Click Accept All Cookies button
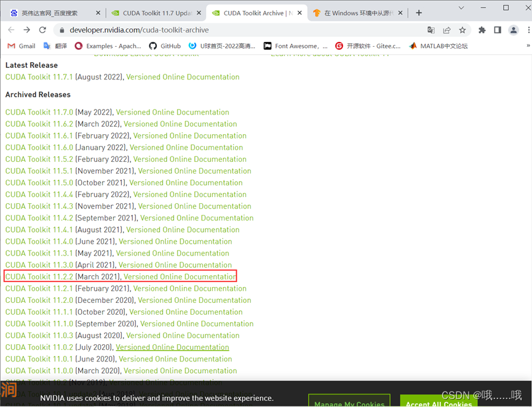 point(439,401)
